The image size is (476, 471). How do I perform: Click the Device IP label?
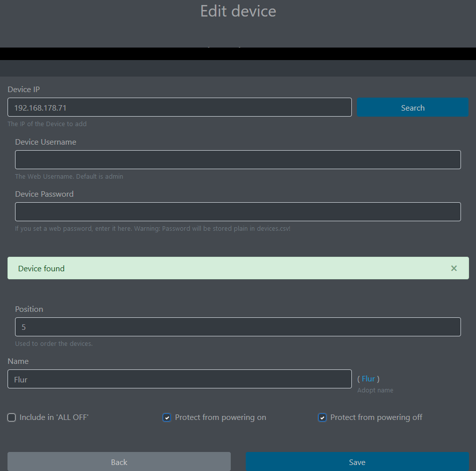(23, 89)
